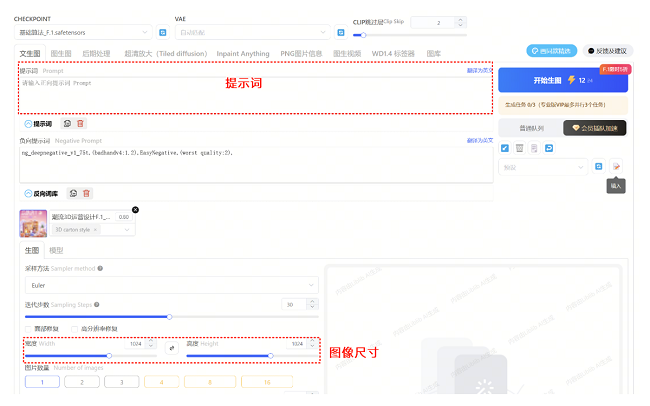Click the trash icon under queue buttons
The height and width of the screenshot is (406, 650).
[x=519, y=148]
